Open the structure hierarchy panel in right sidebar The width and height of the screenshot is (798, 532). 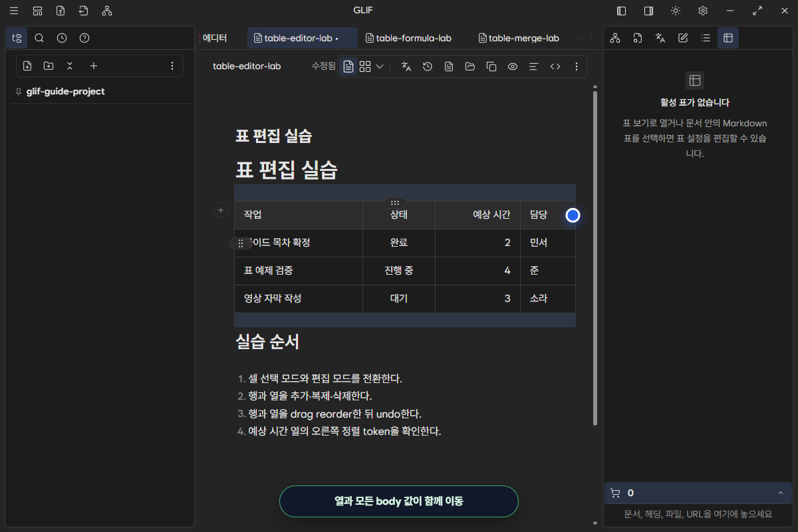click(615, 38)
